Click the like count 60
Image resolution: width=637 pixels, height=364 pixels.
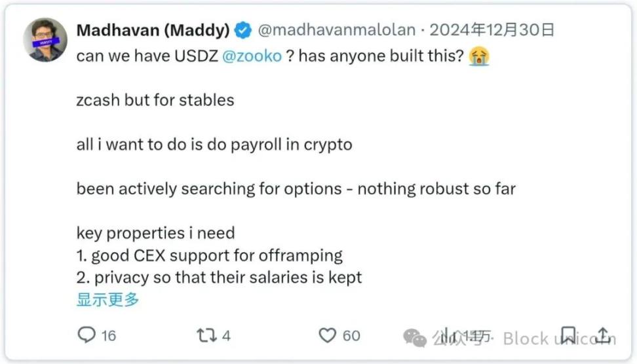(x=351, y=336)
